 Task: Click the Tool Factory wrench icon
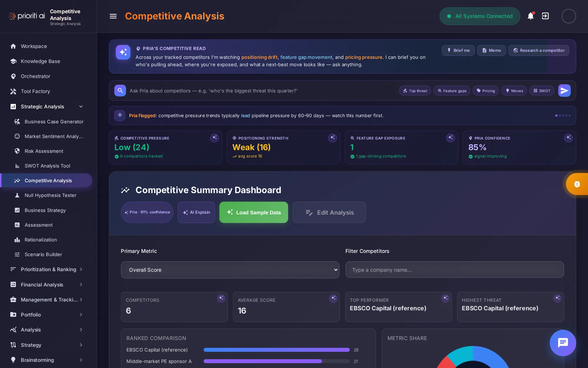pyautogui.click(x=13, y=91)
